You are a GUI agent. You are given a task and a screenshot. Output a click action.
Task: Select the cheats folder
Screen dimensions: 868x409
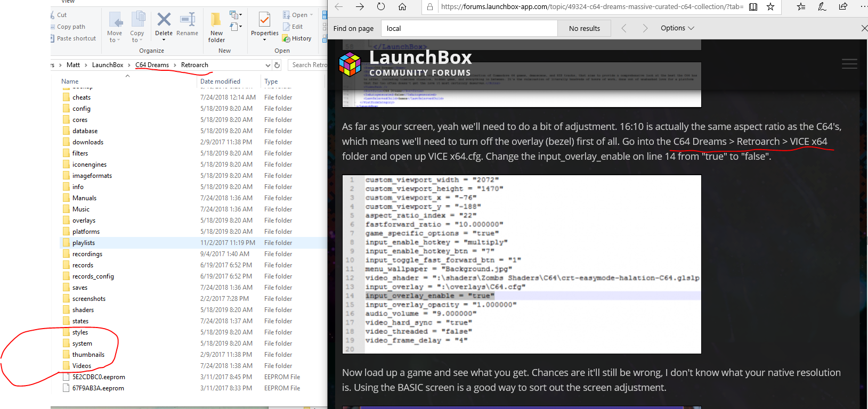coord(82,97)
